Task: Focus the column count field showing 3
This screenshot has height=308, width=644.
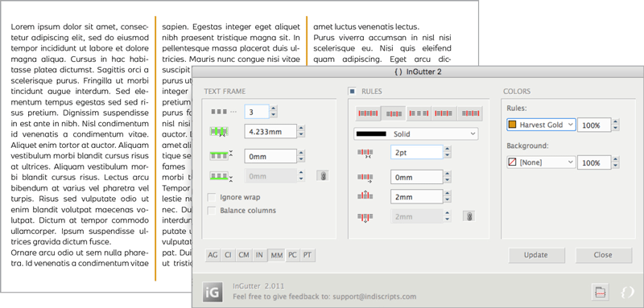Action: [x=257, y=112]
